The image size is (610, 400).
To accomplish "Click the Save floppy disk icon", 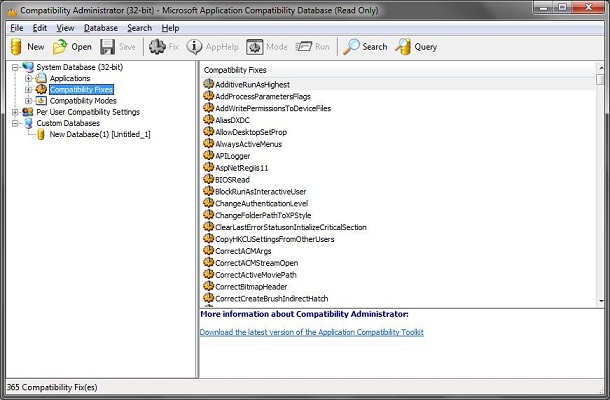I will click(x=107, y=47).
